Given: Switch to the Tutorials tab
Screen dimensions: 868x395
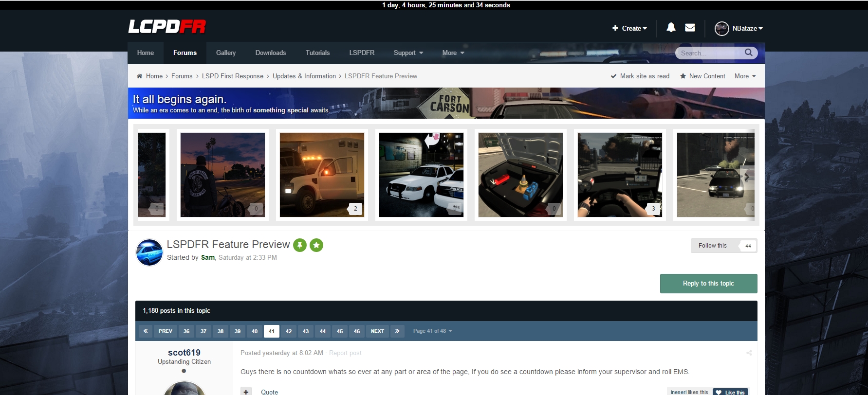Looking at the screenshot, I should click(x=318, y=53).
